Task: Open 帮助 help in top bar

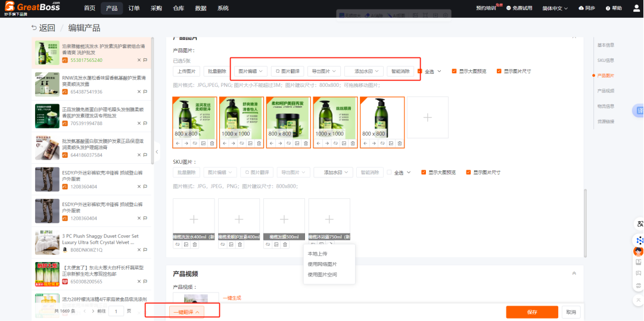Action: point(613,8)
